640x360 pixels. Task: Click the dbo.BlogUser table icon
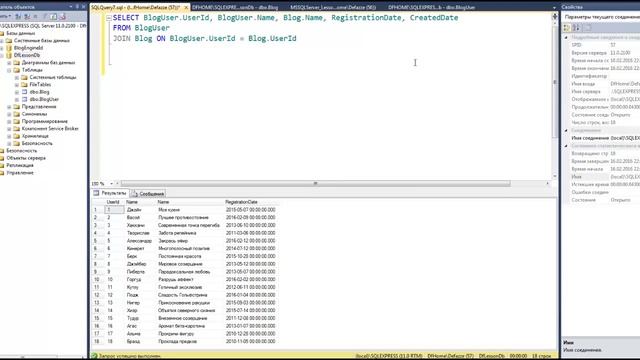(24, 99)
